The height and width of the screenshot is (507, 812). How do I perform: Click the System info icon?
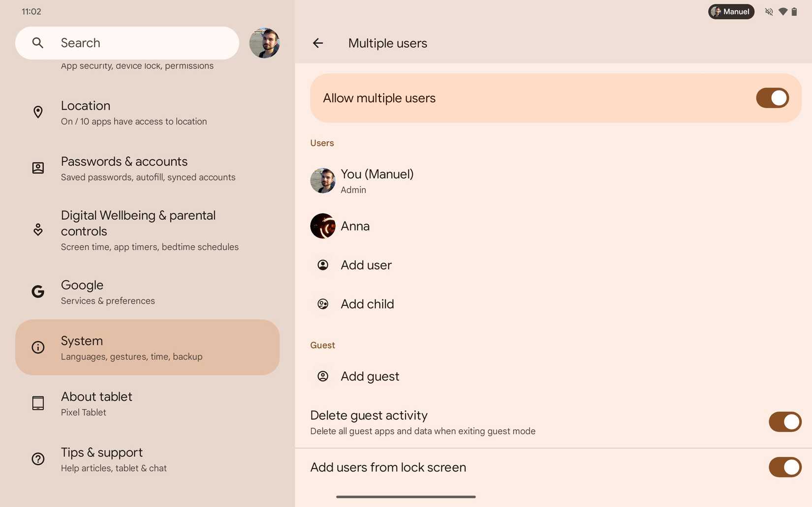pyautogui.click(x=38, y=347)
